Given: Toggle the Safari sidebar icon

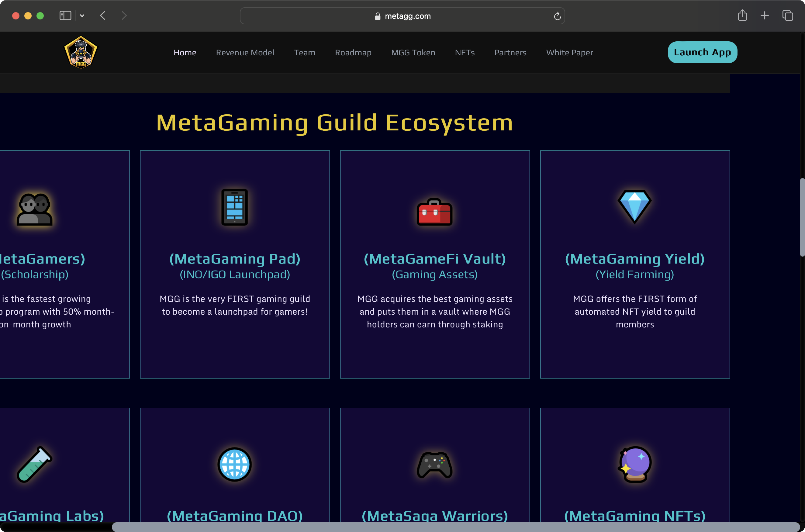Looking at the screenshot, I should point(65,15).
